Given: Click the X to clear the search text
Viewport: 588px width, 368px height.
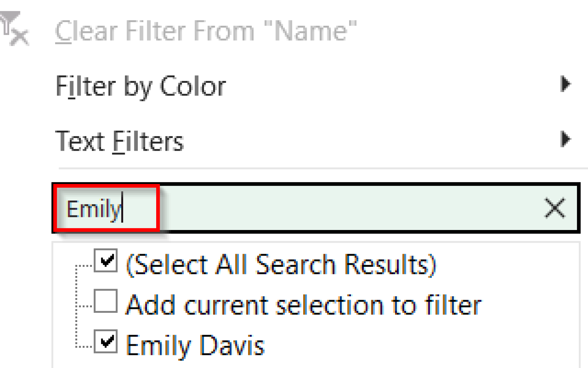Looking at the screenshot, I should coord(554,208).
